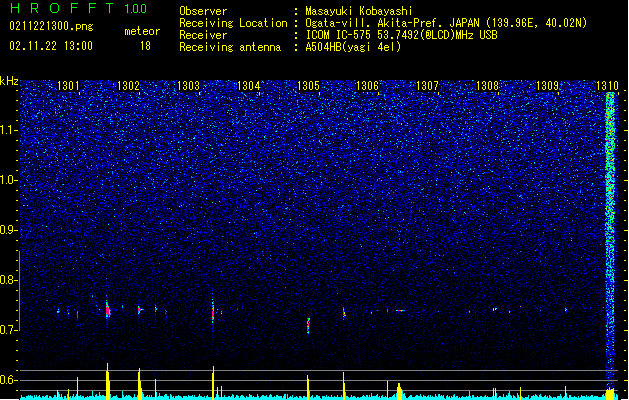This screenshot has width=629, height=400.
Task: Click the 1.0 kHz axis label
Action: click(x=9, y=180)
